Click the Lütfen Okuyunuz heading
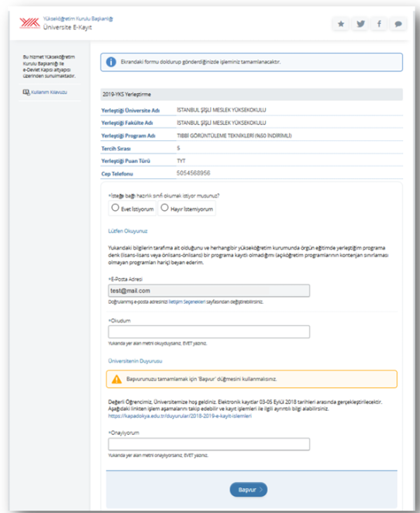This screenshot has height=513, width=420. click(128, 231)
